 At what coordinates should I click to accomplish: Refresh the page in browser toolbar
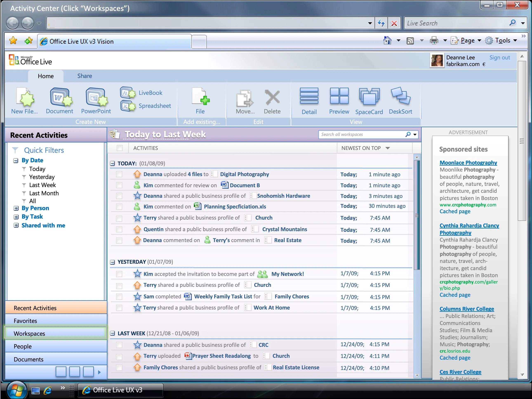[x=381, y=23]
